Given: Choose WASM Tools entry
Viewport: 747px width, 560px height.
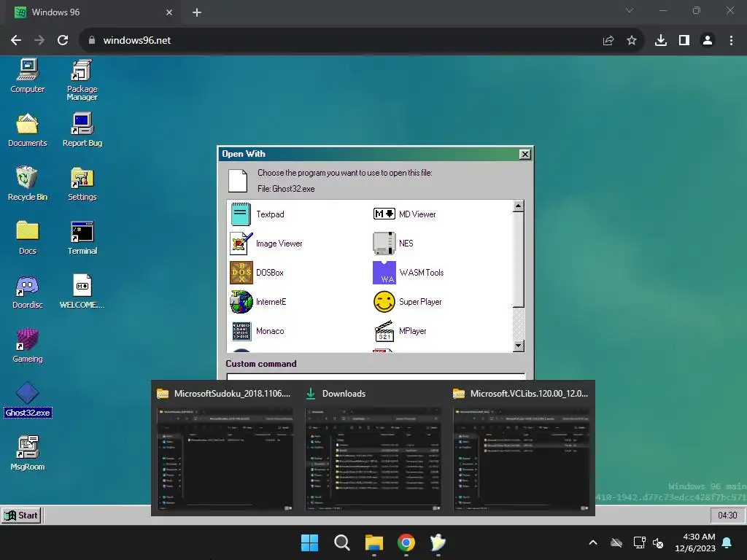Looking at the screenshot, I should (x=409, y=273).
